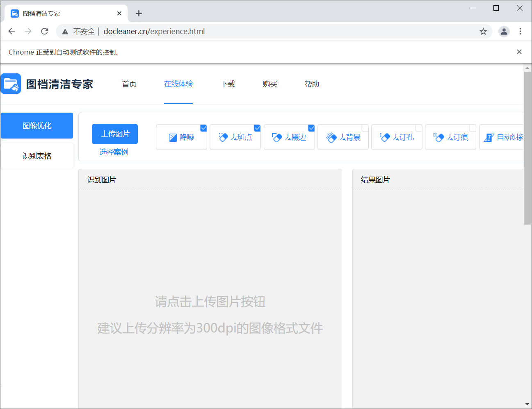
Task: Click the 去订孔 eraser icon
Action: [385, 137]
